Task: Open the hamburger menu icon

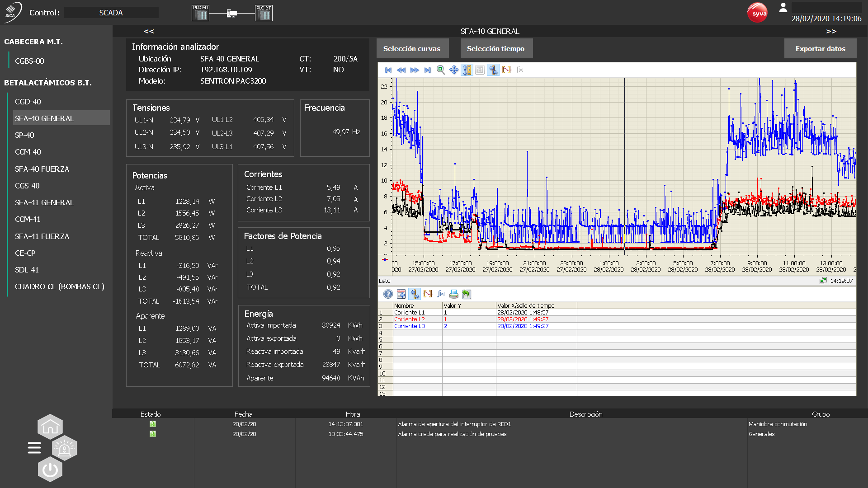Action: 34,448
